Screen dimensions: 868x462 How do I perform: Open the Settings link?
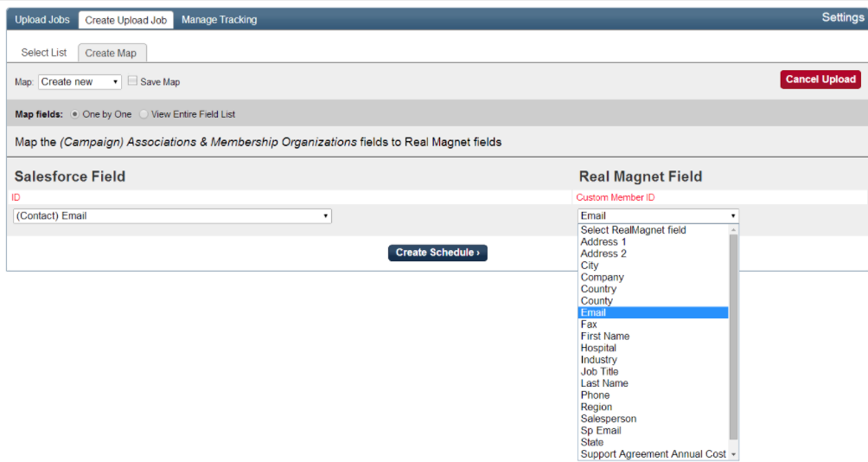843,17
